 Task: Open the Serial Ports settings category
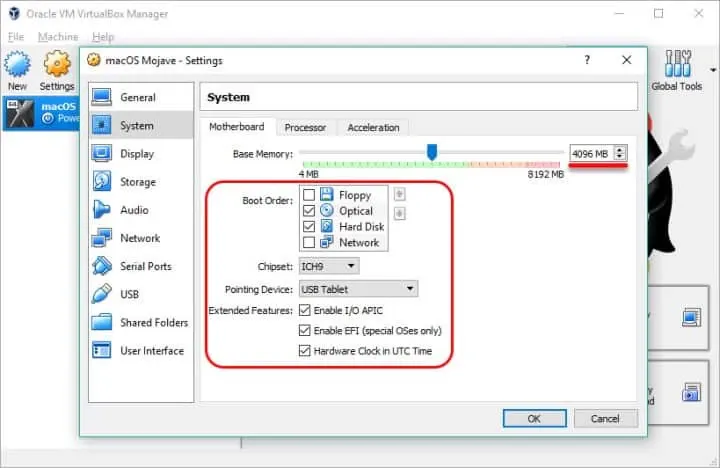point(141,266)
